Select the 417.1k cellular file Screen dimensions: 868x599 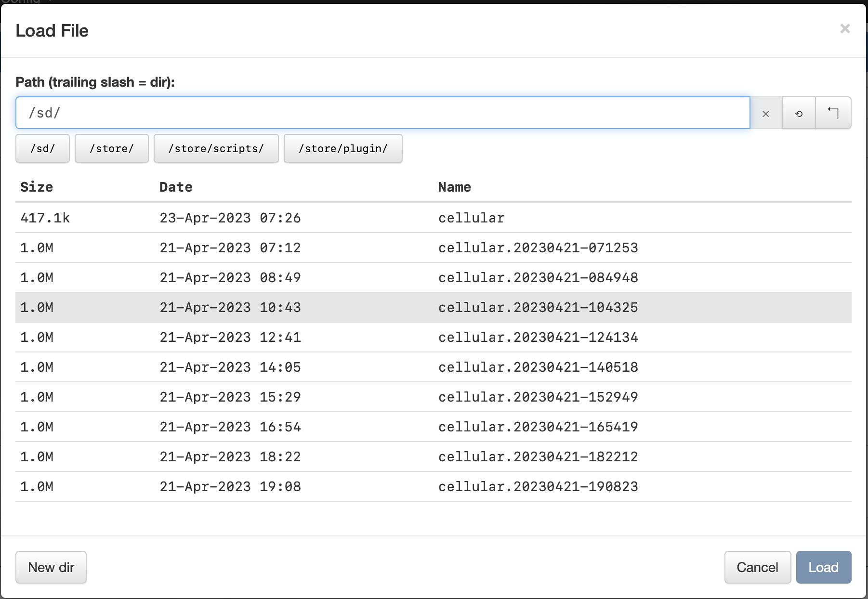(471, 218)
